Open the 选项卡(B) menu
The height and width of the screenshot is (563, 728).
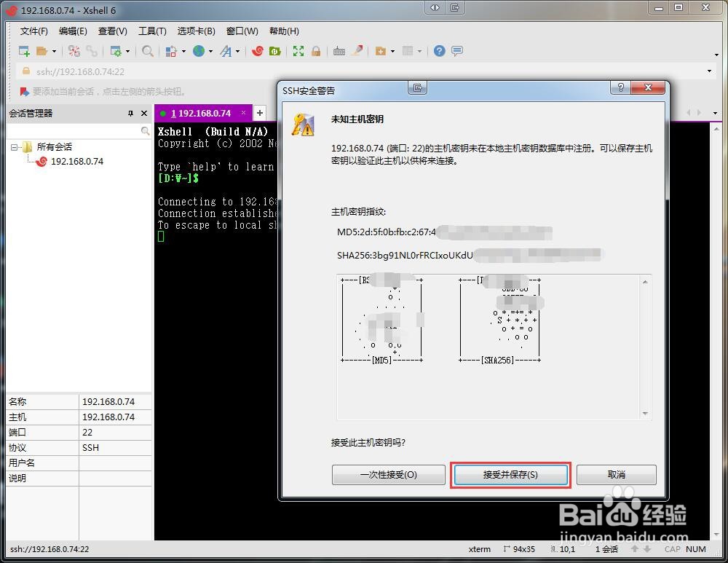coord(197,31)
